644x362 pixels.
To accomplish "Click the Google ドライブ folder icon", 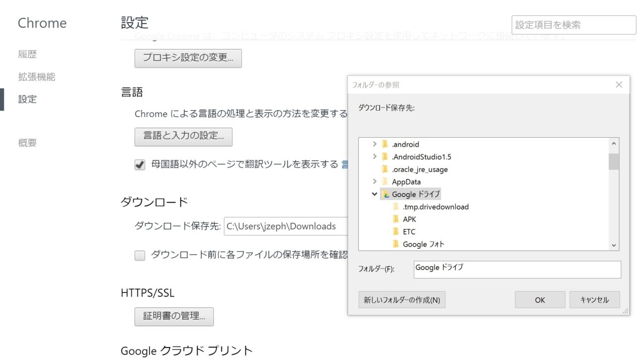I will click(x=385, y=195).
